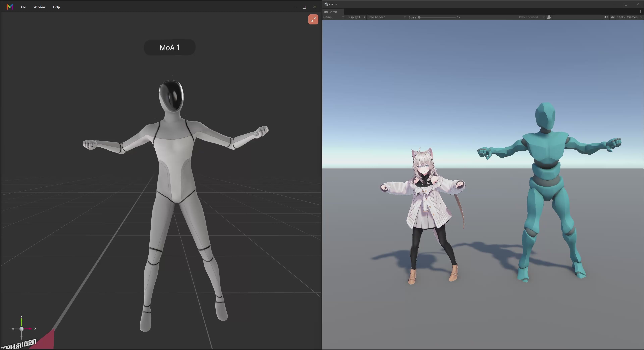Click the axis orientation gizmo center
Image resolution: width=644 pixels, height=350 pixels.
21,329
